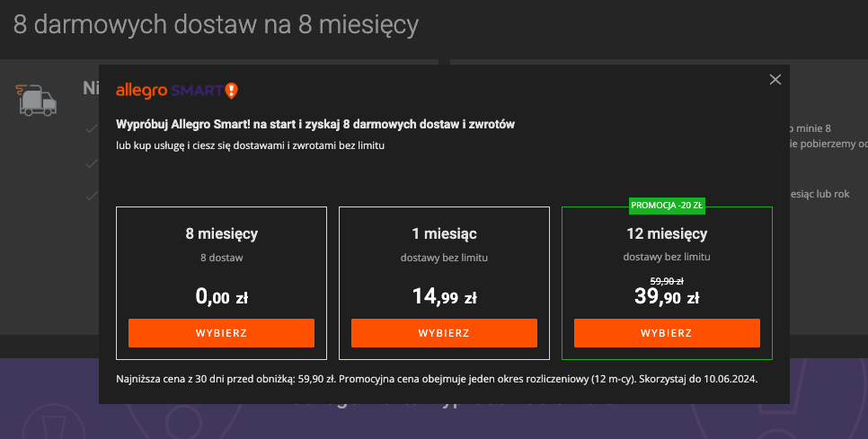
Task: Click the '8 darmowych dostaw na 8 miesięcy' heading
Action: (x=217, y=25)
